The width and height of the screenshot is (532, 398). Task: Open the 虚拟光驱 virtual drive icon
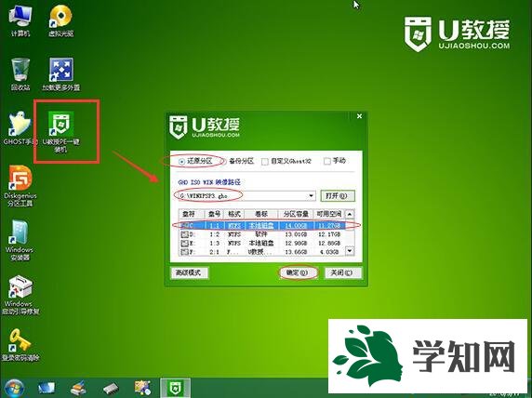pos(61,20)
